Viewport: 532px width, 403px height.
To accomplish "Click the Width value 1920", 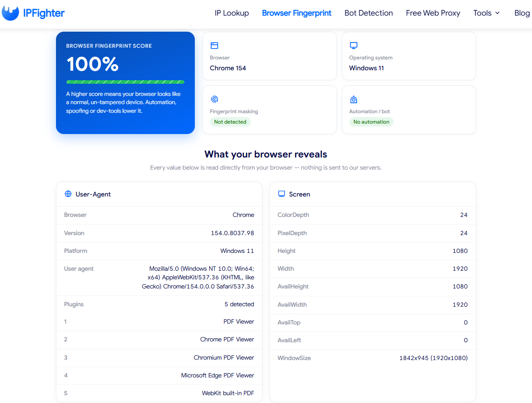I will [460, 269].
